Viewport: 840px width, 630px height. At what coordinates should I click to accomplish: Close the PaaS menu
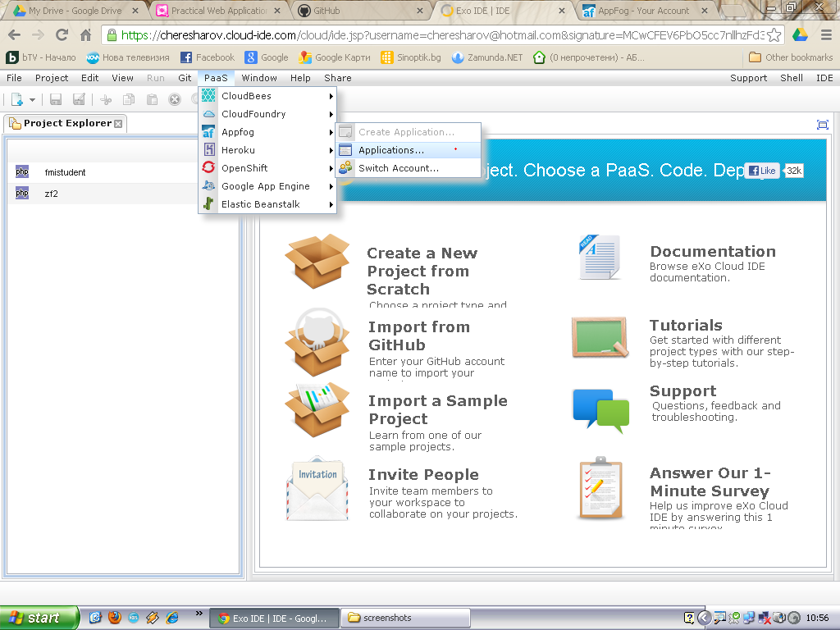coord(216,78)
